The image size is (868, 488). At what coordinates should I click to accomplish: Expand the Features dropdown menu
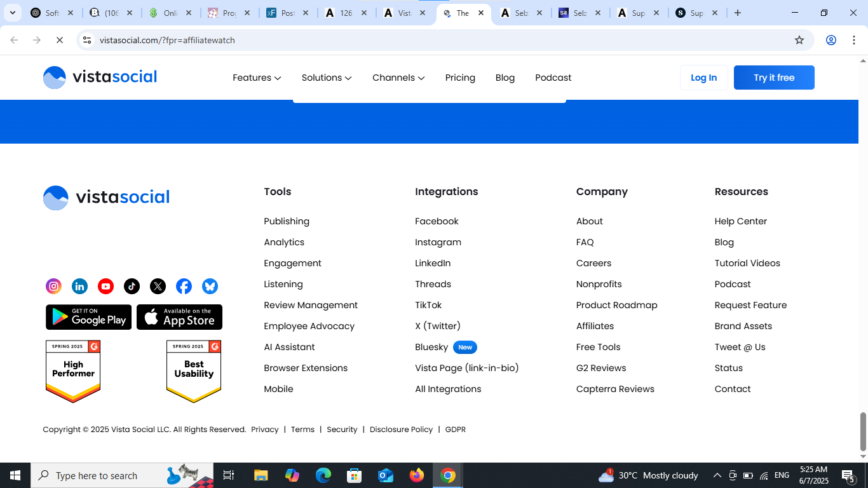point(257,78)
